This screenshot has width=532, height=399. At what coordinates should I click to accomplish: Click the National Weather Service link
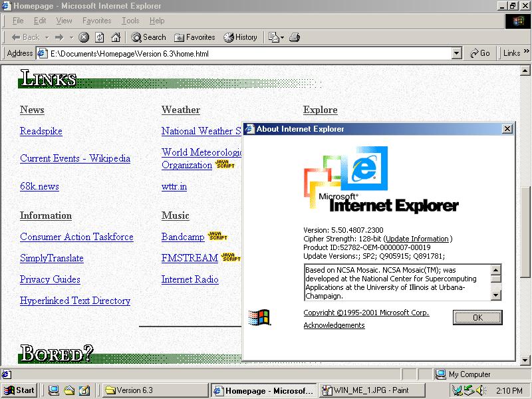pos(201,131)
